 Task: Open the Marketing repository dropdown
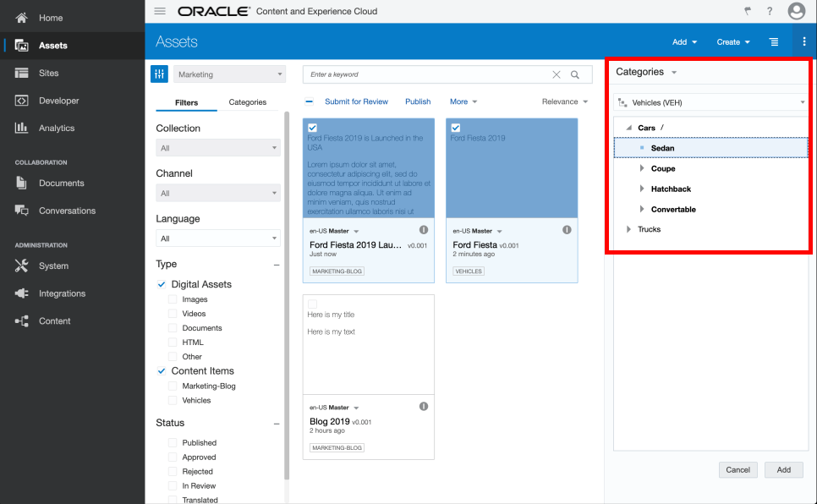point(230,74)
